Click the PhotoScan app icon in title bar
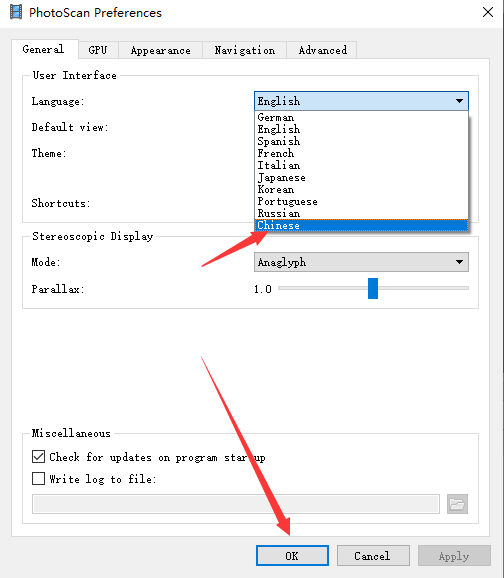Screen dimensions: 504x578 [x=16, y=12]
